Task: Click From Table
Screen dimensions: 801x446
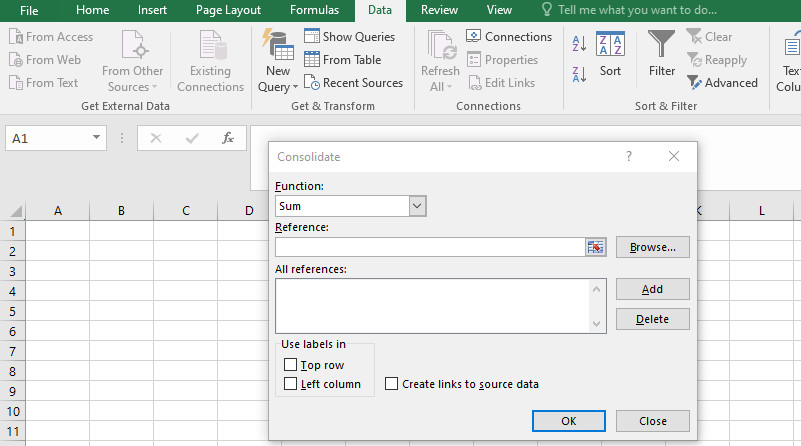Action: (x=343, y=60)
